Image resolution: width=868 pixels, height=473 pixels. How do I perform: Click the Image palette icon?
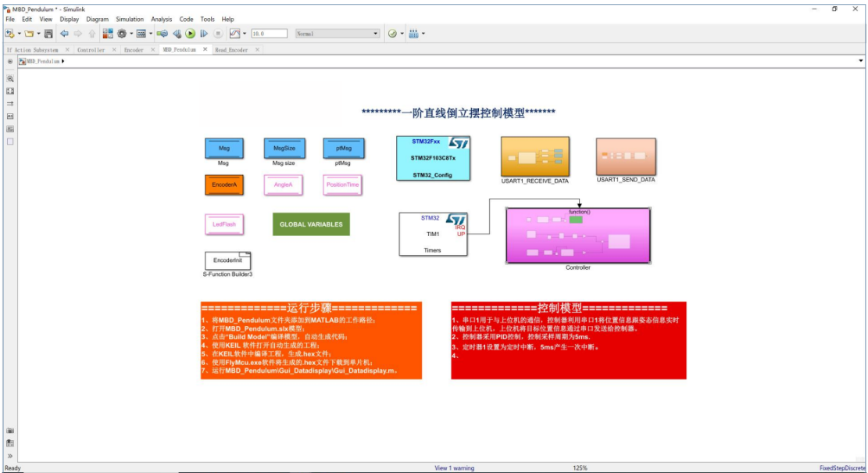tap(10, 129)
